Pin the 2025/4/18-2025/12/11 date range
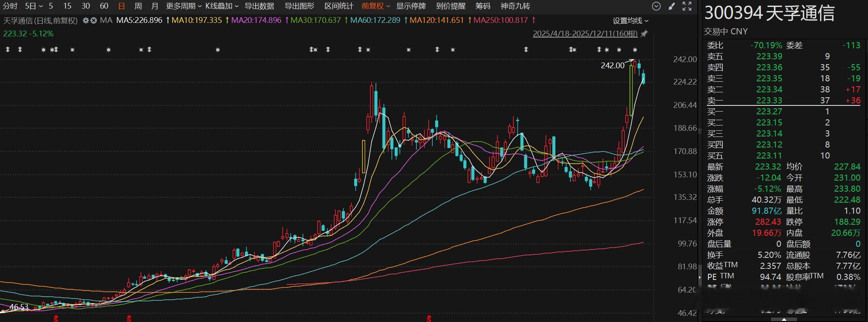Image resolution: width=868 pixels, height=322 pixels. coord(644,34)
